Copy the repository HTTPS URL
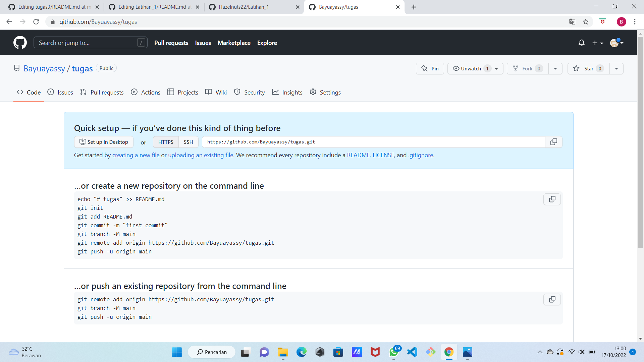644x362 pixels. 553,142
